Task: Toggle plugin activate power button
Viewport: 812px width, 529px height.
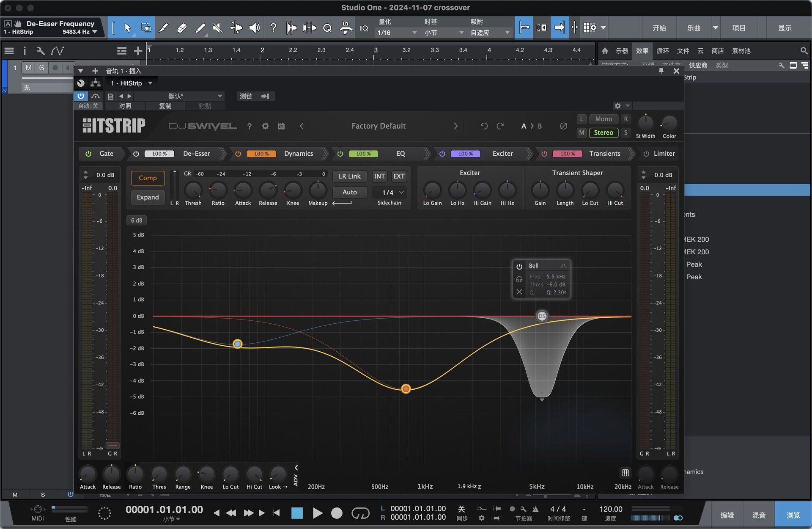Action: pyautogui.click(x=80, y=96)
